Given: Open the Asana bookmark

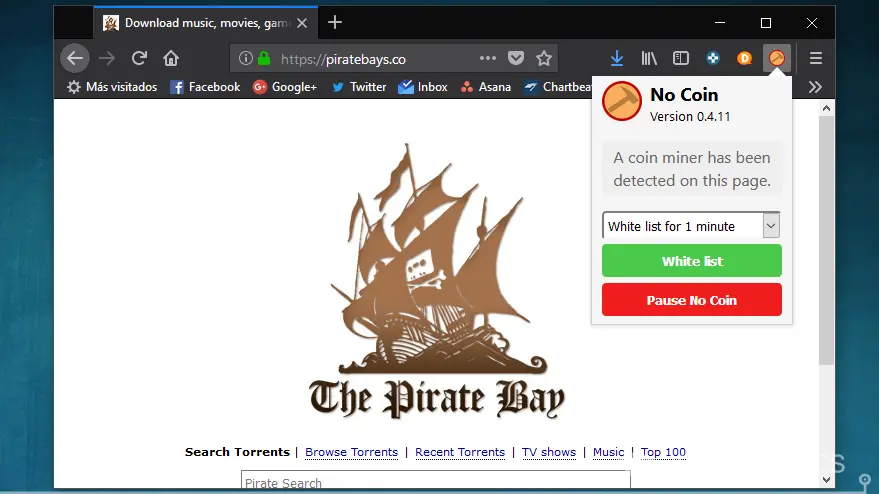Looking at the screenshot, I should pos(486,87).
